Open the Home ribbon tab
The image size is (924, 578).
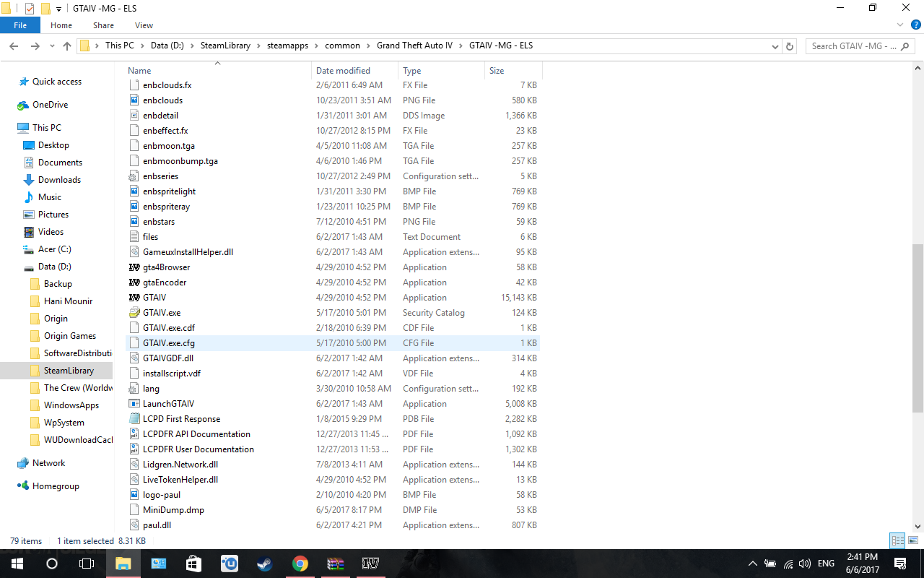61,25
